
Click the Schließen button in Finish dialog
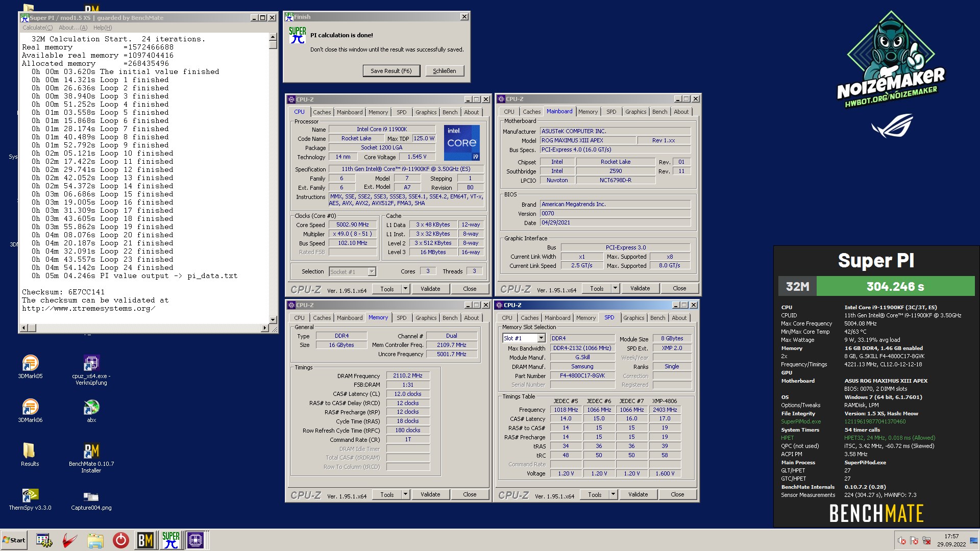coord(445,71)
